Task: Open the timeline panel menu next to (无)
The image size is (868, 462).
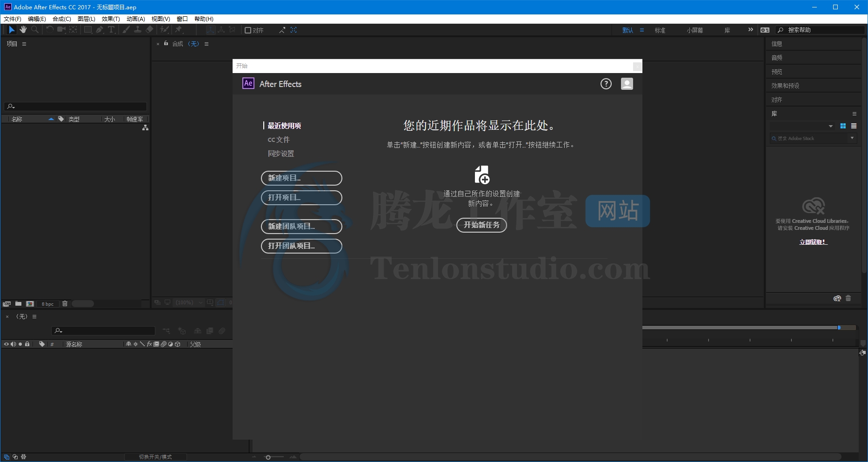Action: 34,316
